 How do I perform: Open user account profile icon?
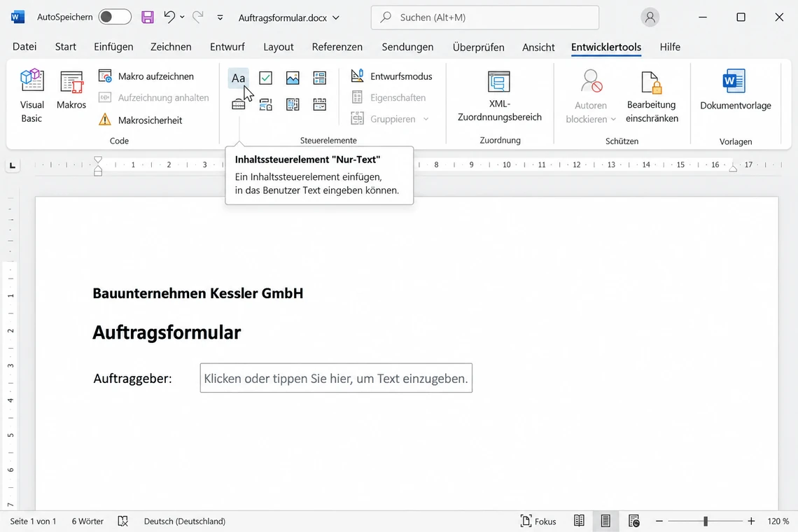(x=650, y=17)
